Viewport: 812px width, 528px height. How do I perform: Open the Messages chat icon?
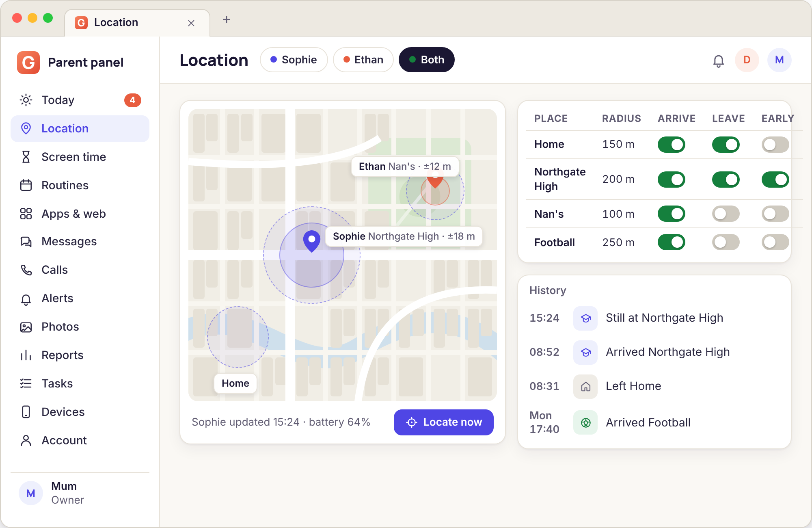tap(26, 242)
